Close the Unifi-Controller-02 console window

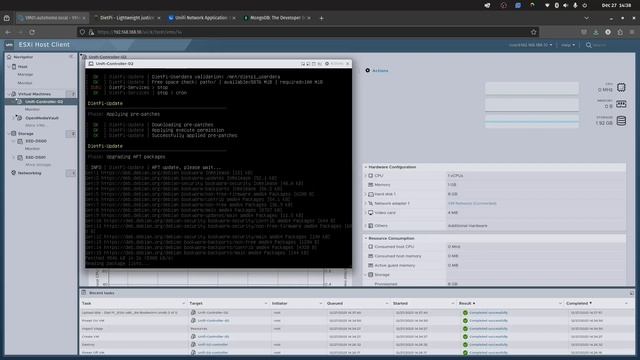coord(348,64)
